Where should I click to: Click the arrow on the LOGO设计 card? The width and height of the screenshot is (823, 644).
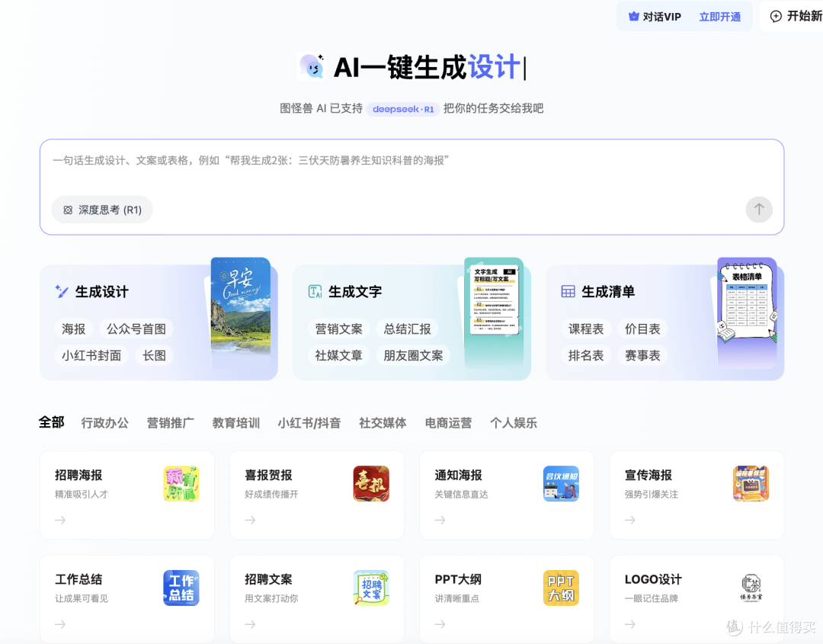click(x=630, y=624)
